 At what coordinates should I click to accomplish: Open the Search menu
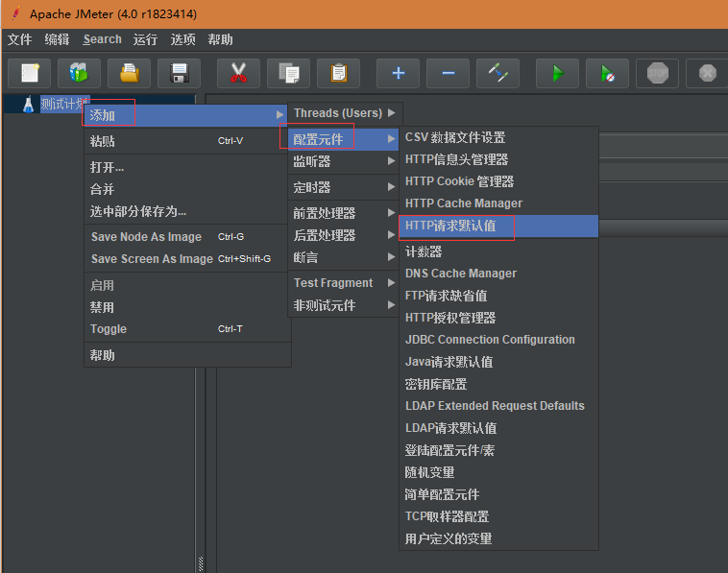point(102,39)
